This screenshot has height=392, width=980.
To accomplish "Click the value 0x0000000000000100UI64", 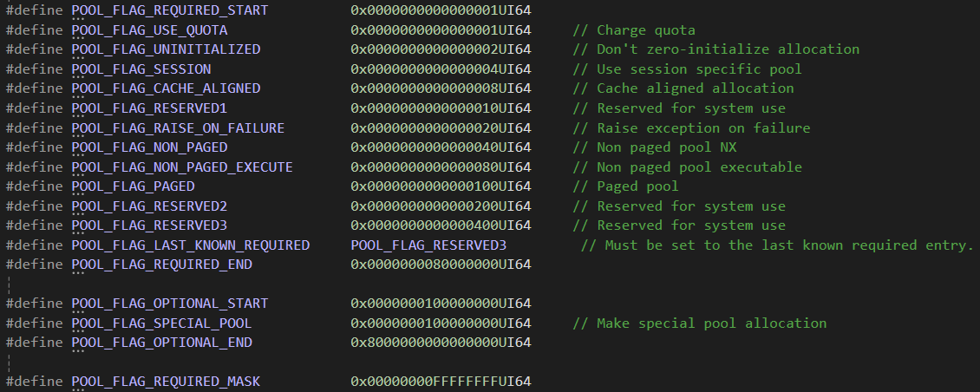I will pos(441,186).
